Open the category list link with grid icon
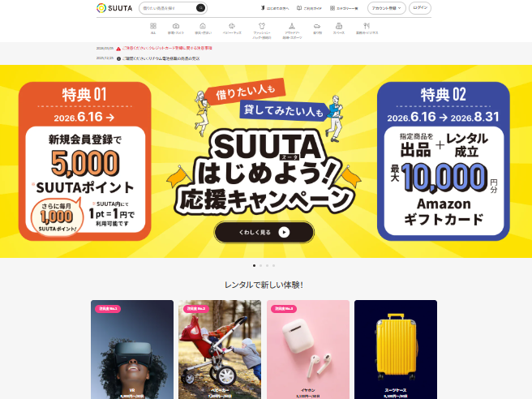 click(344, 8)
